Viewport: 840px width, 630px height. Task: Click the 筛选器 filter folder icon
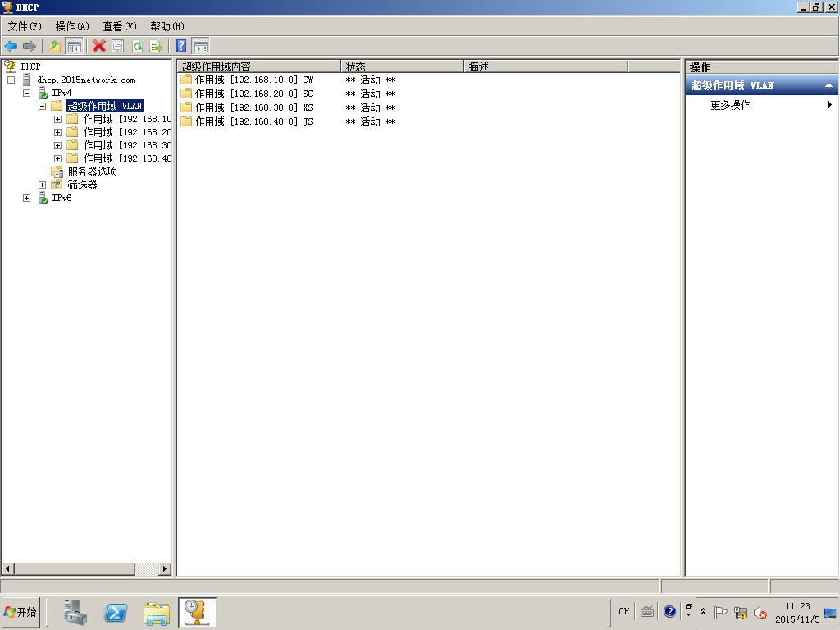[x=57, y=185]
